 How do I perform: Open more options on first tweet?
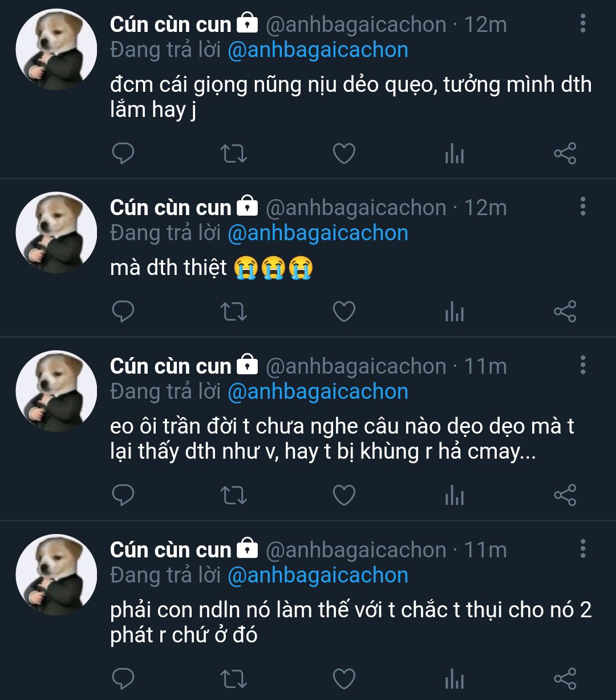(582, 23)
